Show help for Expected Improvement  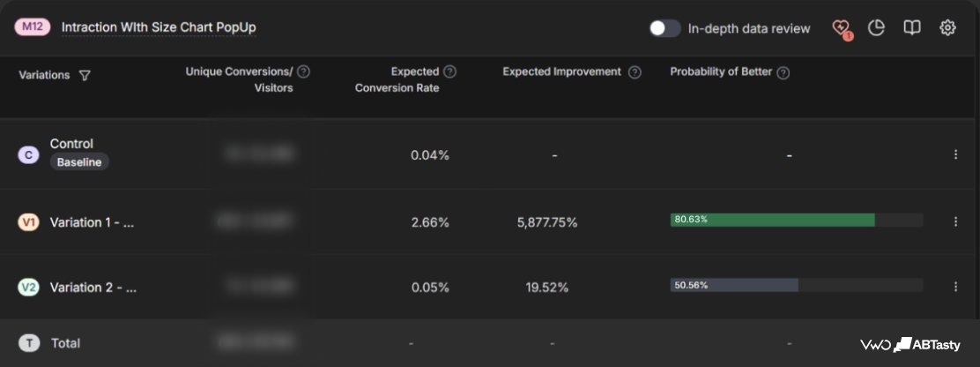pos(635,71)
